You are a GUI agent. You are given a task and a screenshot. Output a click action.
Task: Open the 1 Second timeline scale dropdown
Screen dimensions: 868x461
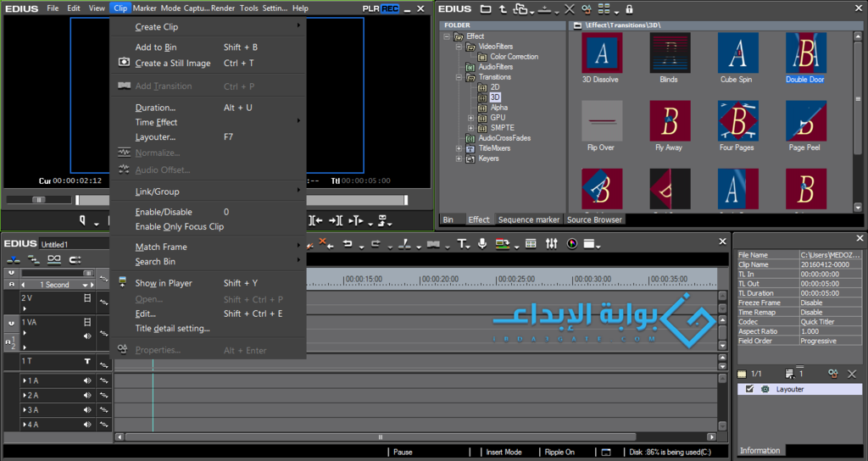click(86, 285)
